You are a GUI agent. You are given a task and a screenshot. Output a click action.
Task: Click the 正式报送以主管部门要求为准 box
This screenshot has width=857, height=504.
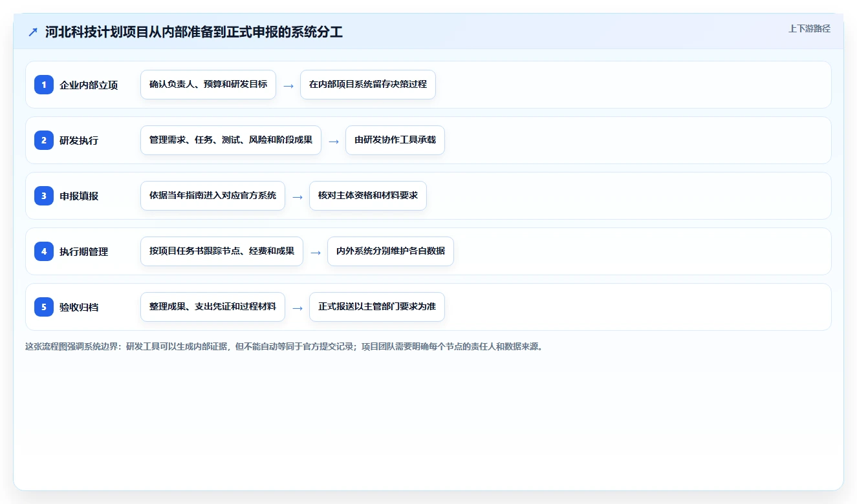[377, 307]
